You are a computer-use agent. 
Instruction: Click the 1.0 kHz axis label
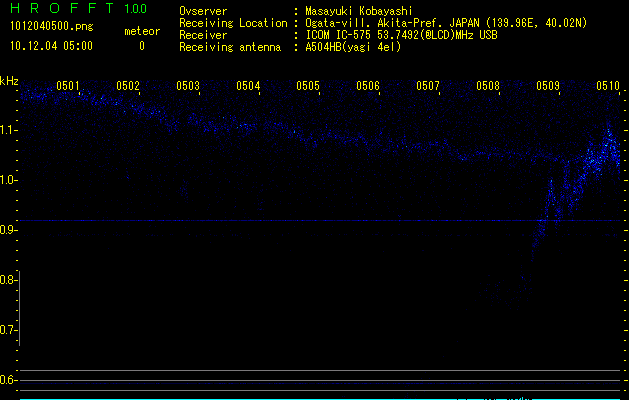pyautogui.click(x=9, y=180)
